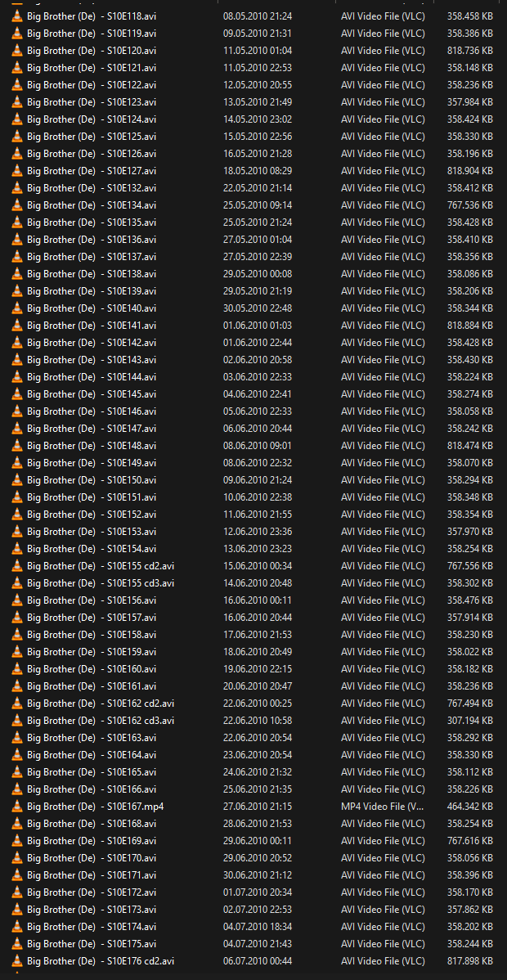Select file name S10E156.avi
Viewport: 507px width, 980px height.
point(92,600)
